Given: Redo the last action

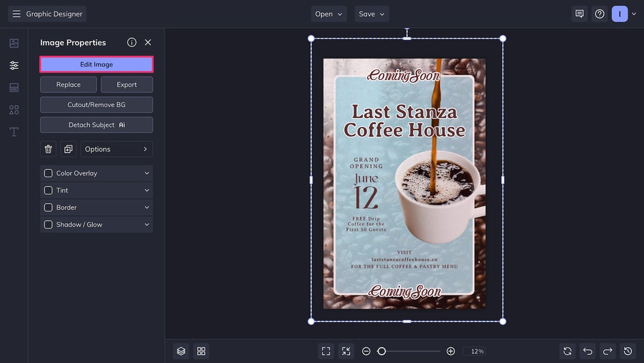Looking at the screenshot, I should click(x=608, y=351).
